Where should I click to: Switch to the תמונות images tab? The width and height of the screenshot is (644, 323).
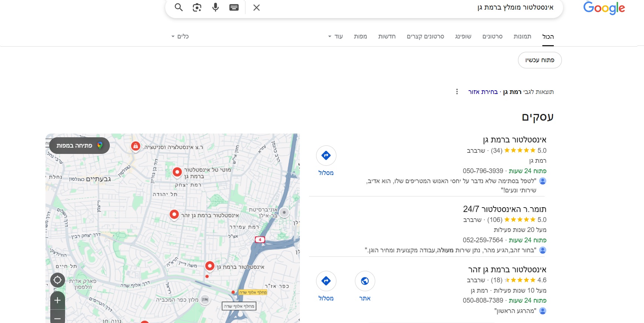(x=522, y=36)
